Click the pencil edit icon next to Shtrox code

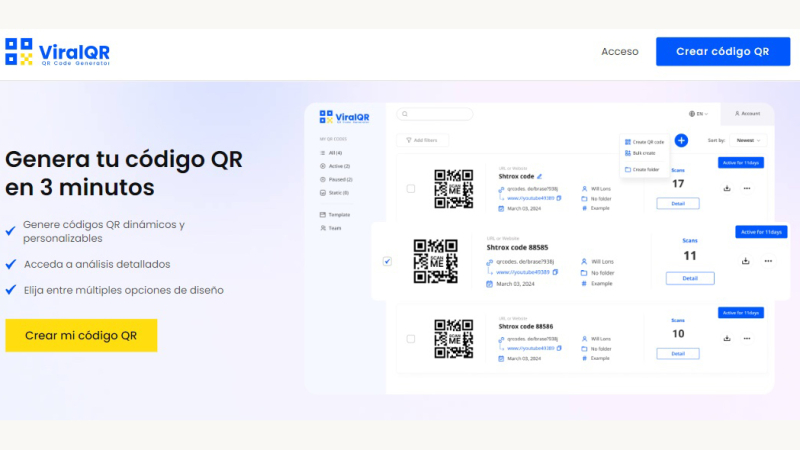[x=539, y=176]
